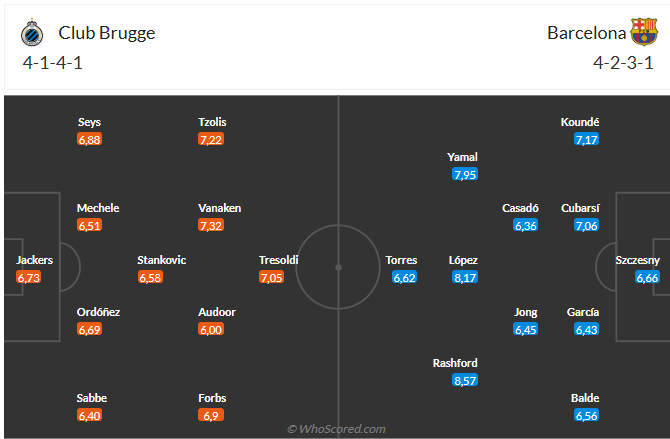
Task: Click the Barcelona crest icon
Action: [x=644, y=32]
